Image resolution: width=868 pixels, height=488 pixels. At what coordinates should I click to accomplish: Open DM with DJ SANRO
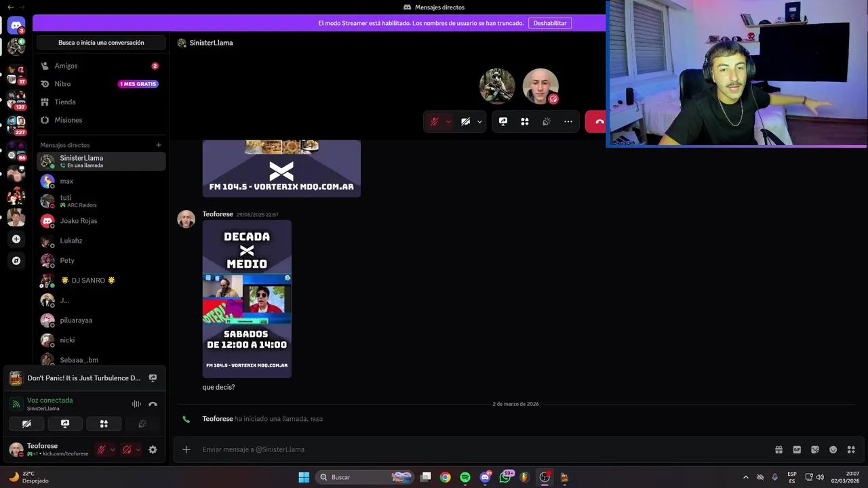101,281
